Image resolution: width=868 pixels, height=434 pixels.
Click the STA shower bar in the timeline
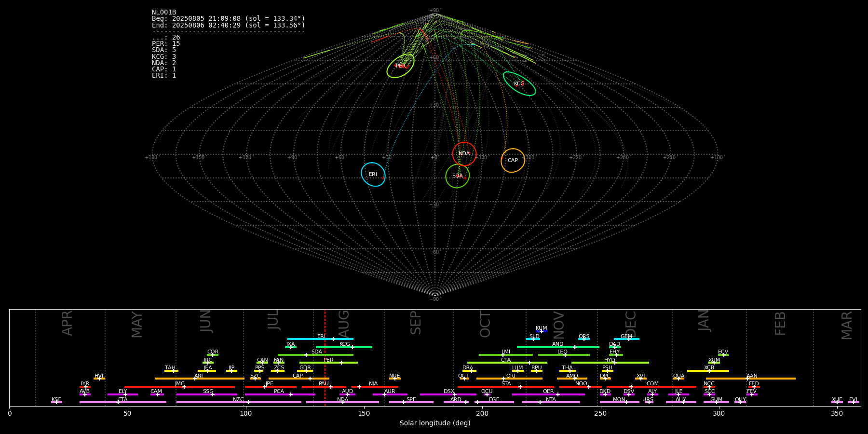click(x=506, y=386)
